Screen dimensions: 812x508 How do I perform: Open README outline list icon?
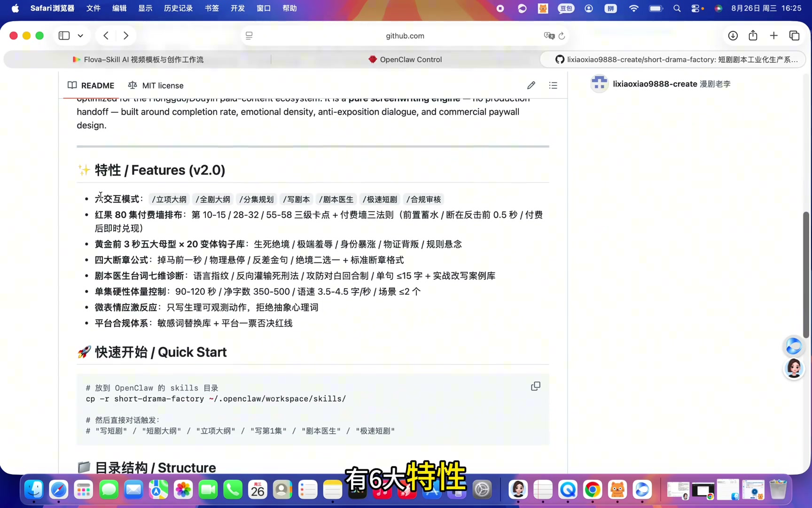[x=553, y=86]
